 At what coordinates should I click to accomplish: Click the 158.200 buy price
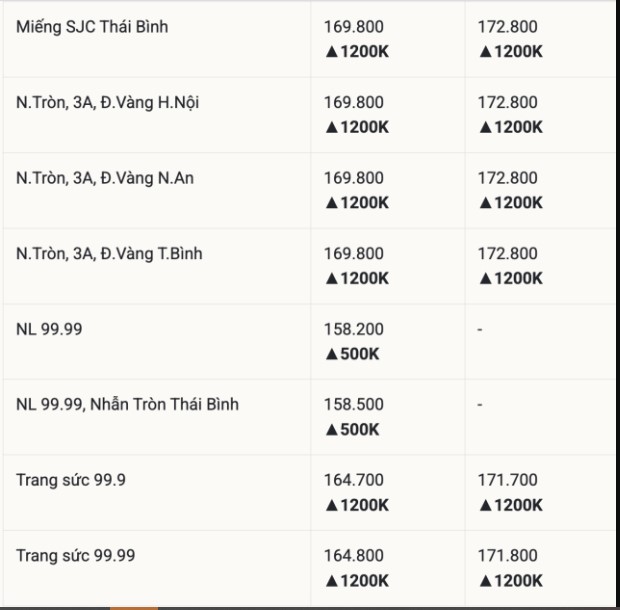[353, 329]
